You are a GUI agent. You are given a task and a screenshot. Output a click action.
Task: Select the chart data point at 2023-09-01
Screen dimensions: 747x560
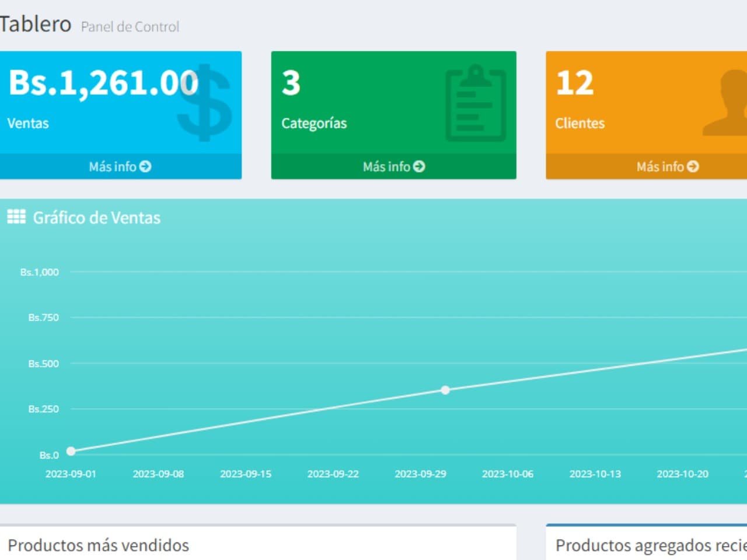(71, 451)
